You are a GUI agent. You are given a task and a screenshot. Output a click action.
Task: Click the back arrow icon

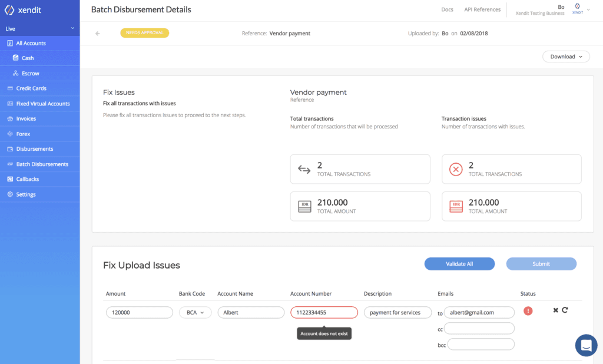coord(98,34)
